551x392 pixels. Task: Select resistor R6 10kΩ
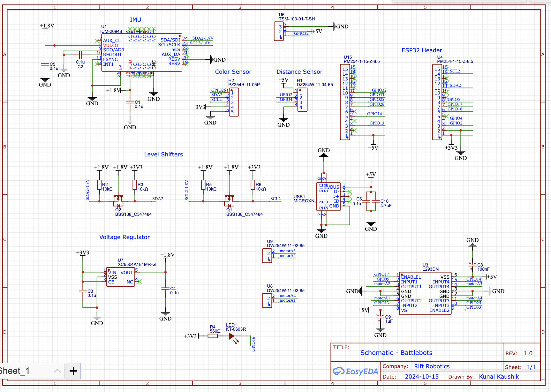pyautogui.click(x=253, y=185)
